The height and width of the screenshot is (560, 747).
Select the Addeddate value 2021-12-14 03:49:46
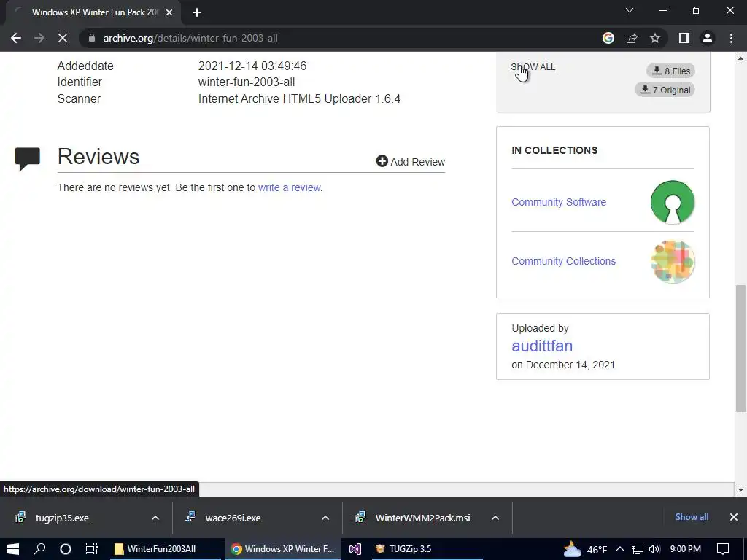(252, 66)
